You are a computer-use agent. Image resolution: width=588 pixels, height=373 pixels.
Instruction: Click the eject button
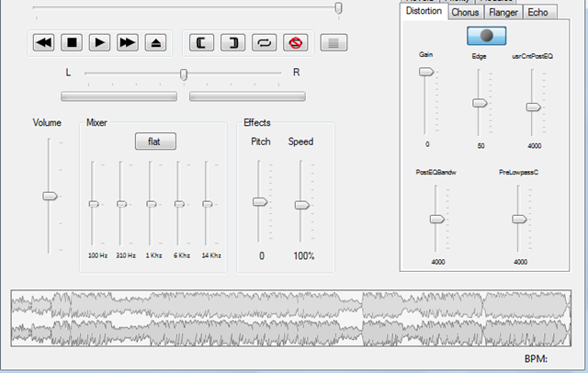click(155, 42)
